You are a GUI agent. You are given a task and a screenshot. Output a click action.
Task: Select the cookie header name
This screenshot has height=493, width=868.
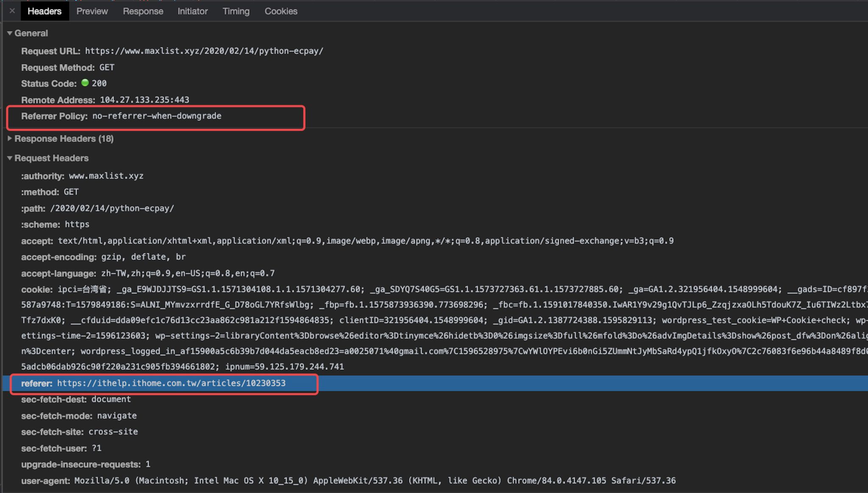point(36,289)
